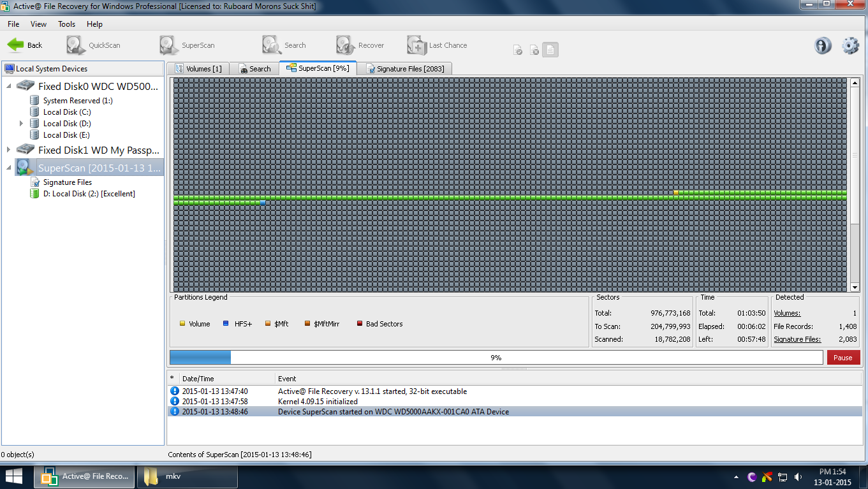Image resolution: width=868 pixels, height=489 pixels.
Task: Sort log by Date/Time column
Action: click(x=227, y=378)
